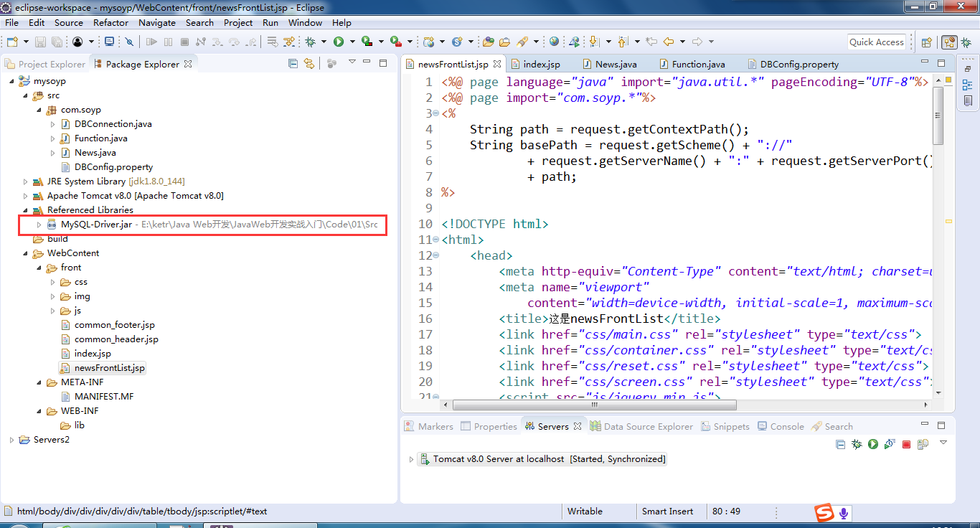
Task: Click the Save toolbar icon
Action: tap(39, 42)
